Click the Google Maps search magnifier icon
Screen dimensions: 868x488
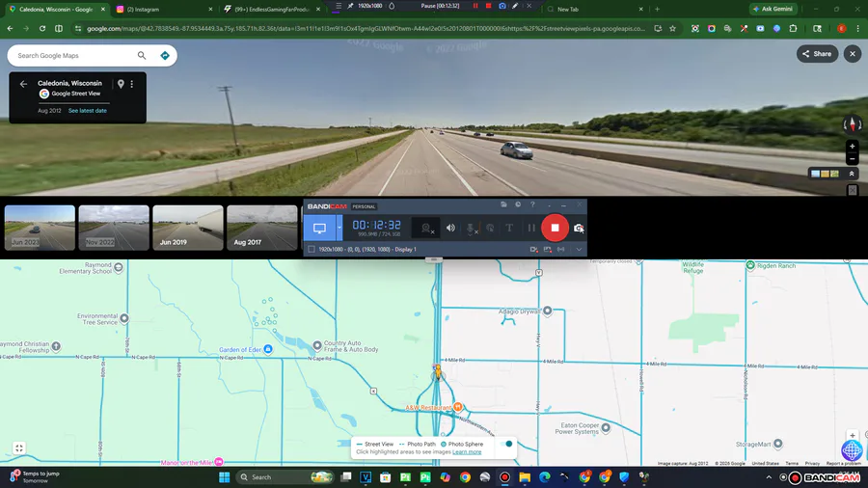tap(142, 55)
